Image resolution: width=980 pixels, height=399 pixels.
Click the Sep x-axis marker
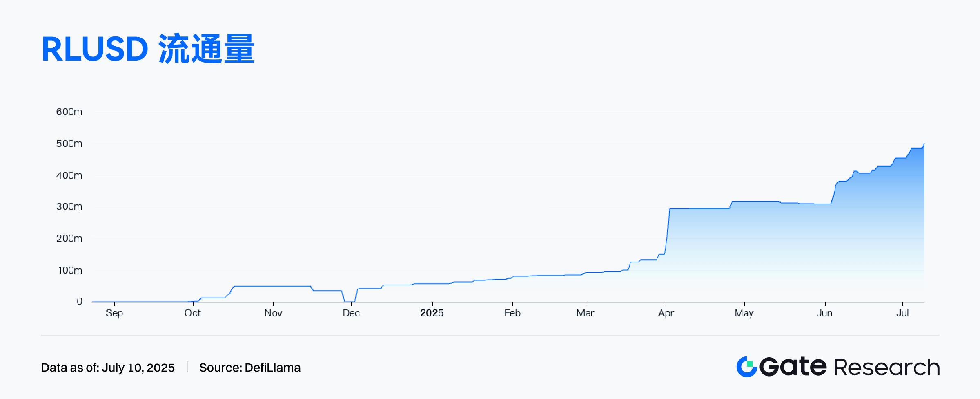pyautogui.click(x=114, y=313)
